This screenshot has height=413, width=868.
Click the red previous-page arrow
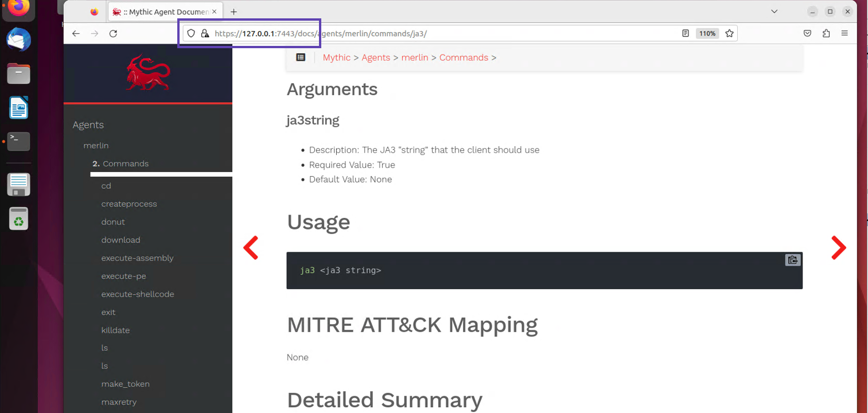coord(251,248)
